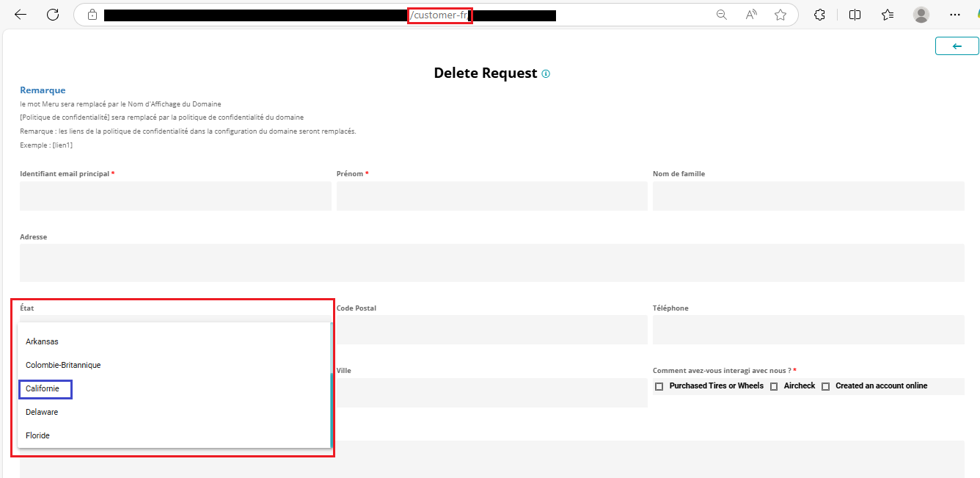Toggle split screen view icon

pyautogui.click(x=855, y=15)
